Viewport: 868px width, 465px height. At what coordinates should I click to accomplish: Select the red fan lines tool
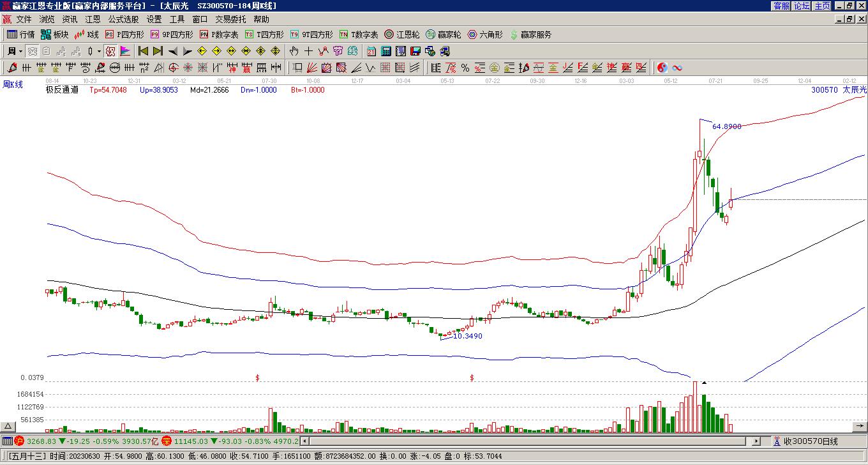click(312, 68)
